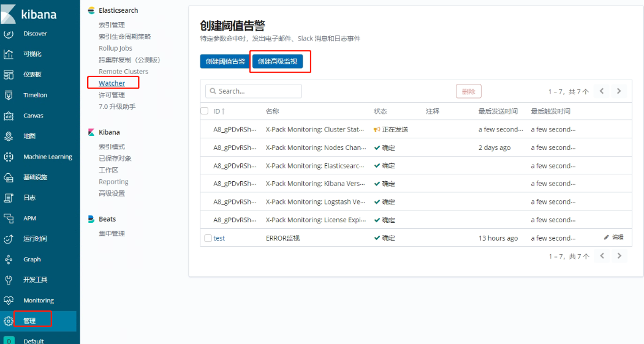Open 7.0 升级助手 menu item
The image size is (644, 344).
[117, 107]
